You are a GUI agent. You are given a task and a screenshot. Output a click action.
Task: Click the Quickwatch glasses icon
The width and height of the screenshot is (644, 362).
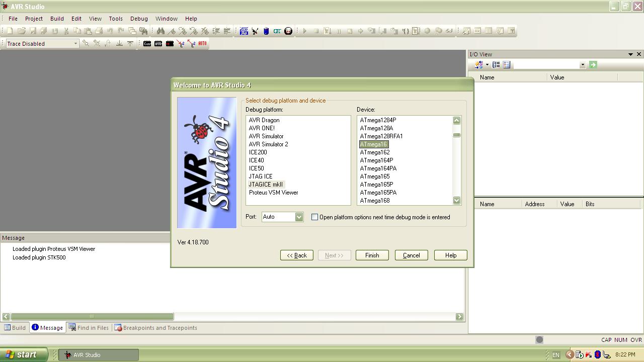click(449, 31)
